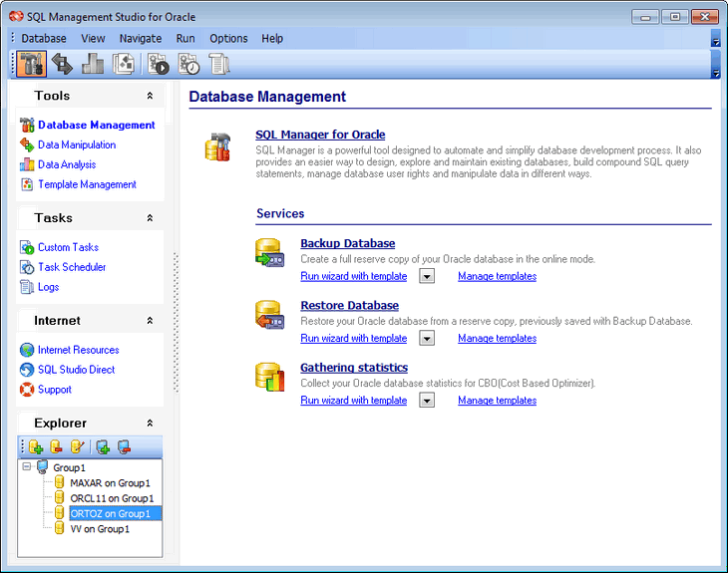Select ORCL11 on Group1 database

112,498
